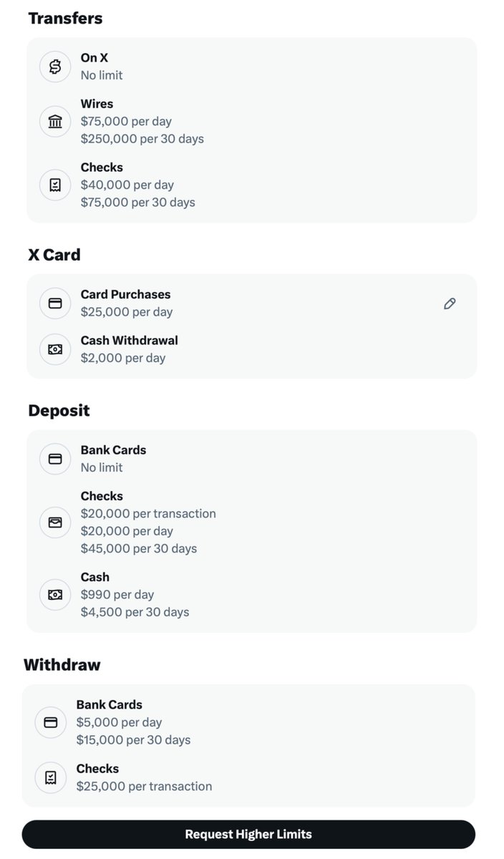Edit Card Purchases limit with pencil icon
The height and width of the screenshot is (859, 504).
[x=450, y=304]
